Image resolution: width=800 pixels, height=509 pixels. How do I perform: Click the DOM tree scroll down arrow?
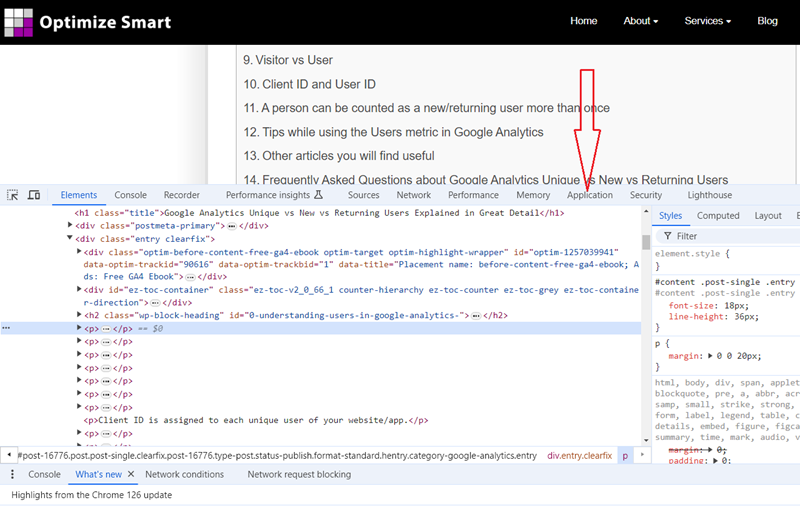646,440
